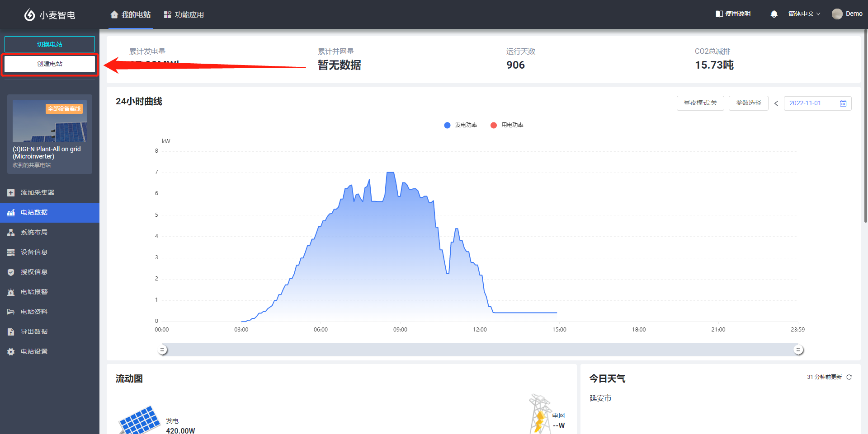Click the 导出数据 export icon
This screenshot has width=868, height=434.
coord(11,331)
